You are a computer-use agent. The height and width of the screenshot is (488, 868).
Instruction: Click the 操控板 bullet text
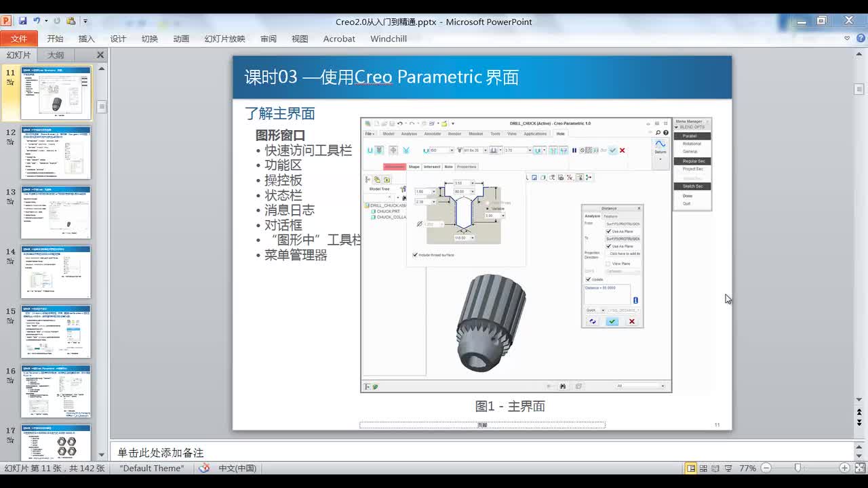(283, 180)
